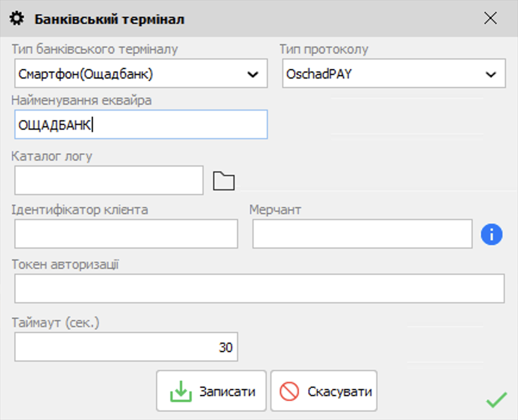The image size is (518, 420).
Task: Click the blue info icon beside Мерчант
Action: pos(491,235)
